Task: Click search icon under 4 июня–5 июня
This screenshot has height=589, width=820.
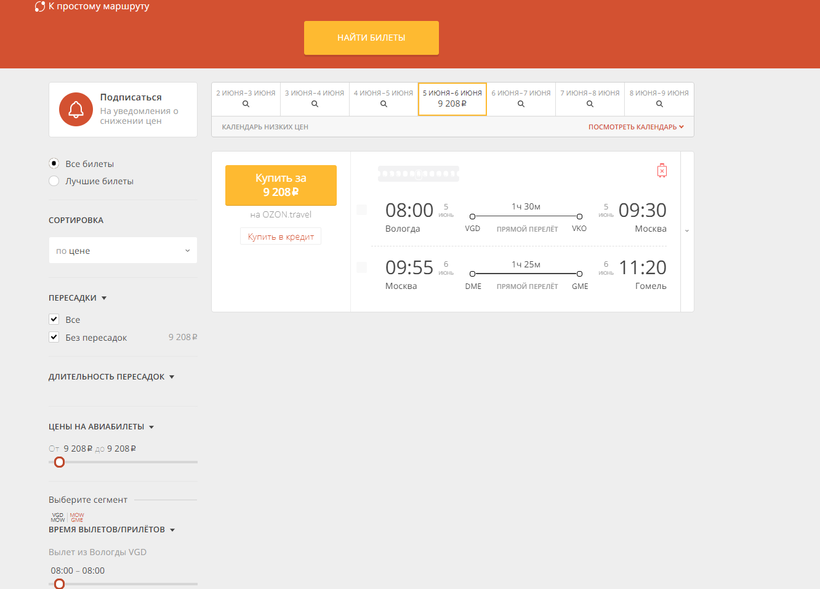Action: [x=383, y=104]
